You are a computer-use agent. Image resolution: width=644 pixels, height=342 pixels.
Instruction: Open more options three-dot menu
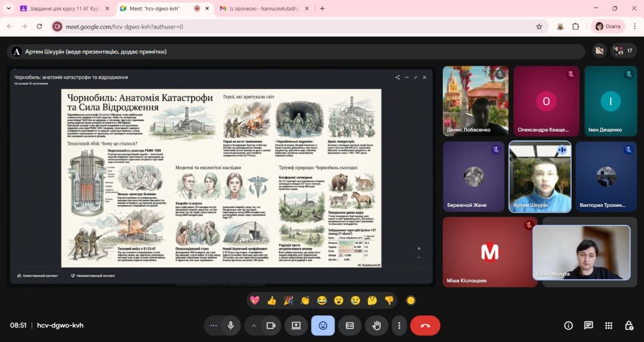coord(399,325)
